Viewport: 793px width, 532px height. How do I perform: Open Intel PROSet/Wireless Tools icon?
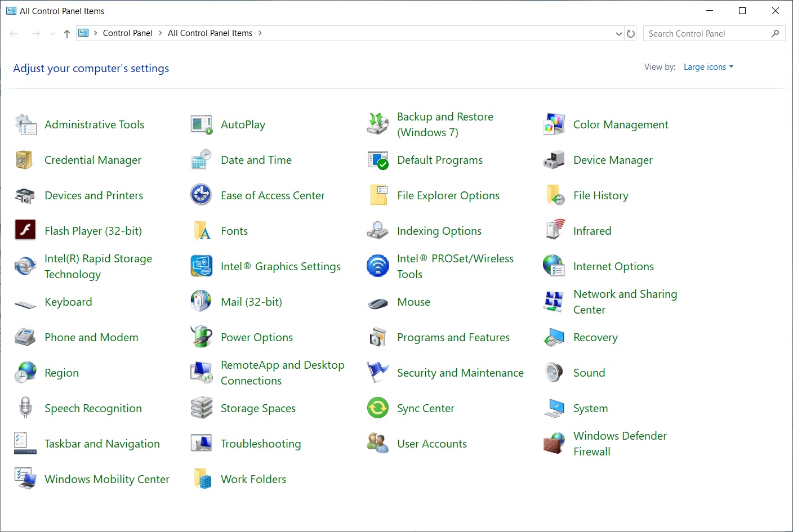(378, 266)
